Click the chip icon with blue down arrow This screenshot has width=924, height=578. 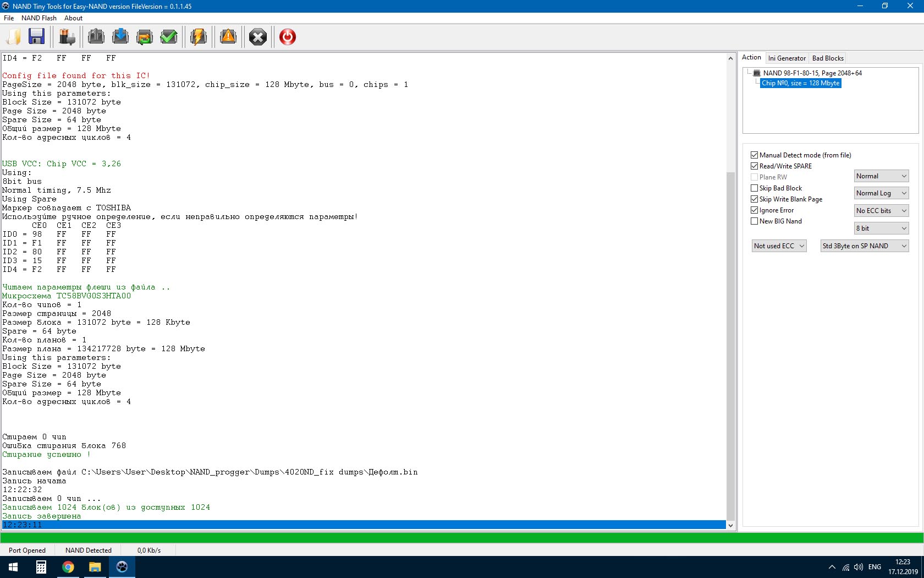[x=120, y=37]
